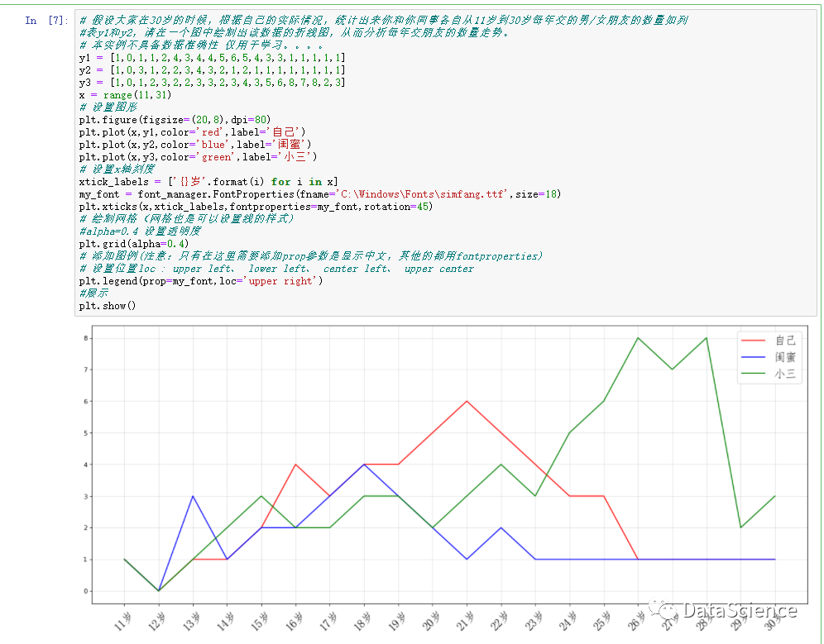
Task: Click the x-axis tick label 21岁
Action: (465, 621)
